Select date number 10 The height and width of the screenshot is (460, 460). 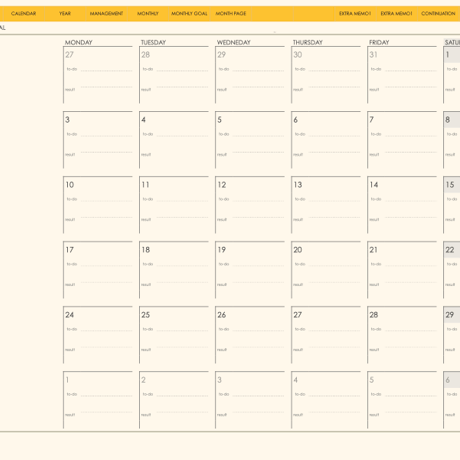[x=70, y=185]
